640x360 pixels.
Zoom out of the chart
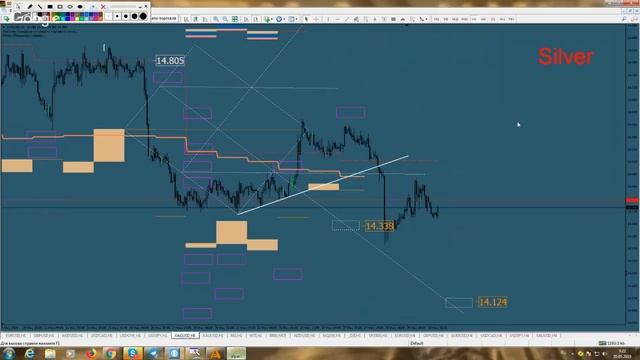225,19
